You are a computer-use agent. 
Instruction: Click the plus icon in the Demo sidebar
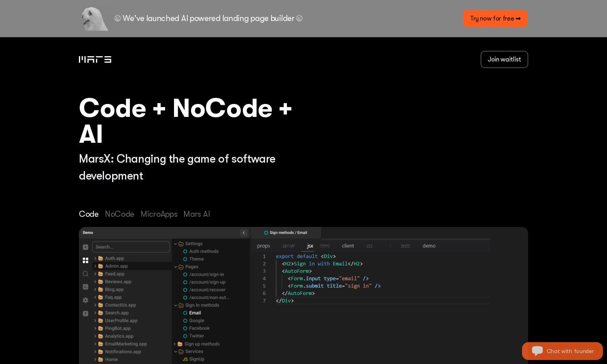[85, 247]
